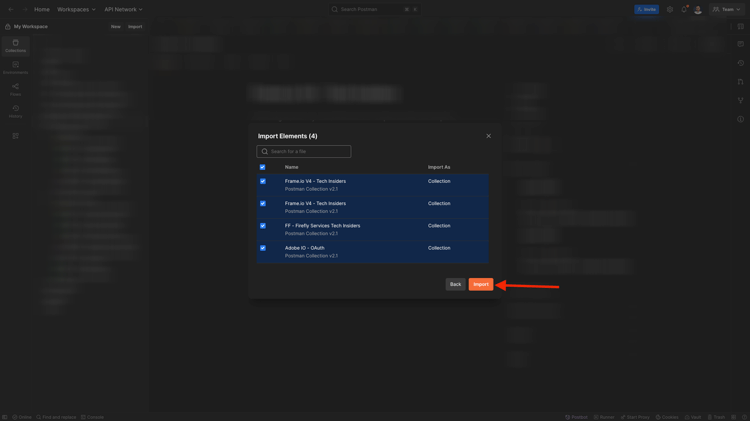Open the Info icon in right sidebar
The width and height of the screenshot is (750, 421).
(740, 119)
